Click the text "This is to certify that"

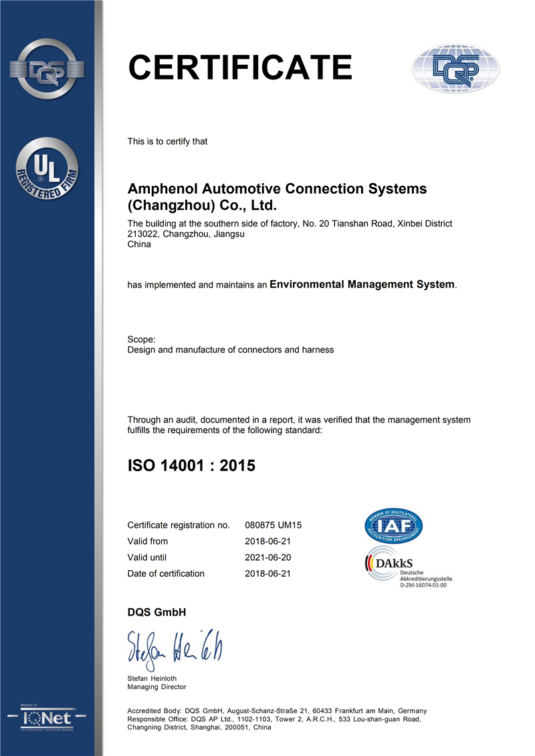167,141
